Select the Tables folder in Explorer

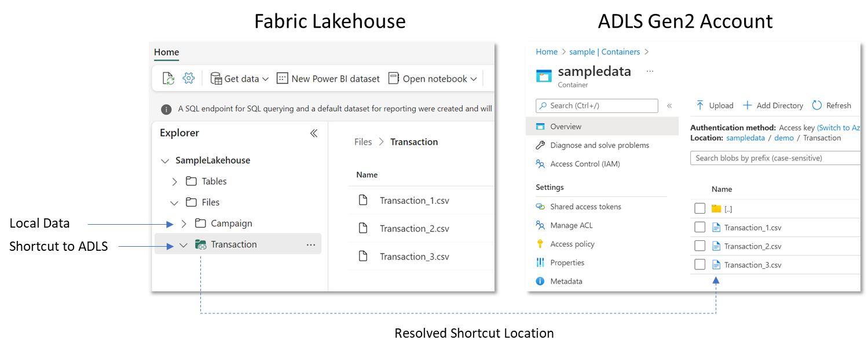point(206,181)
